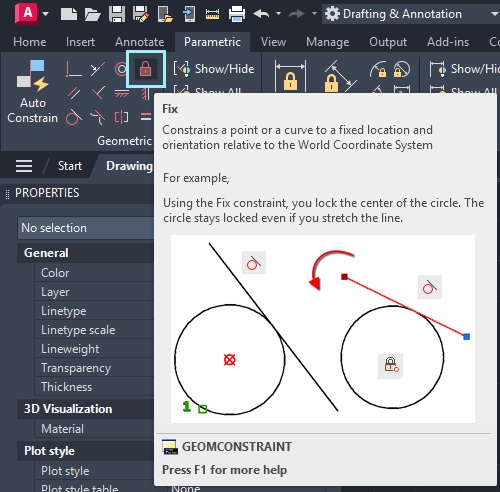
Task: Add an Aligned dimensional constraint
Action: click(340, 77)
